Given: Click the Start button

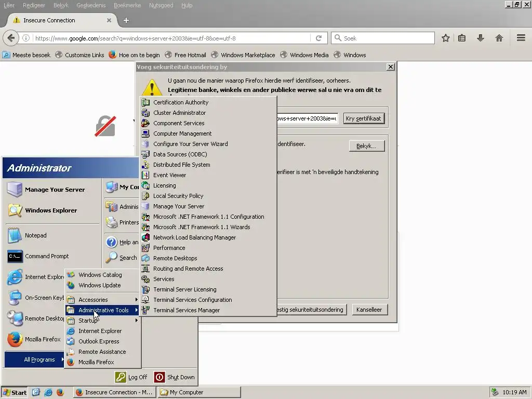Looking at the screenshot, I should tap(15, 392).
